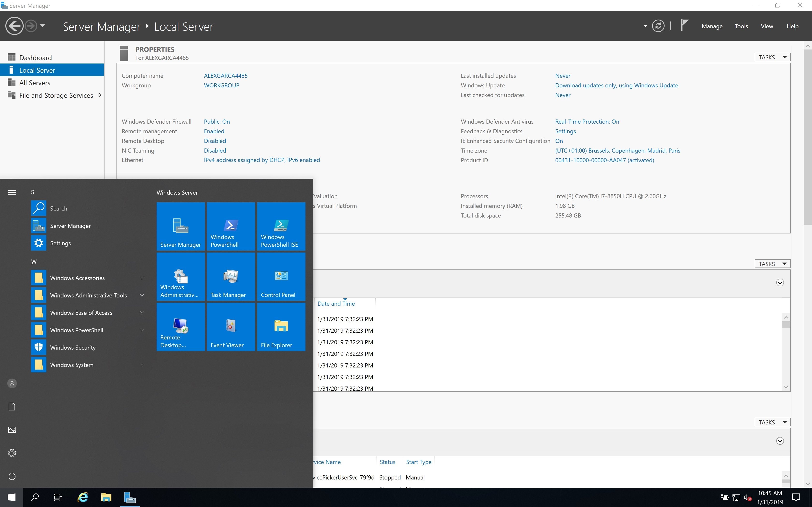The height and width of the screenshot is (507, 812).
Task: Expand Windows System folder
Action: (88, 365)
